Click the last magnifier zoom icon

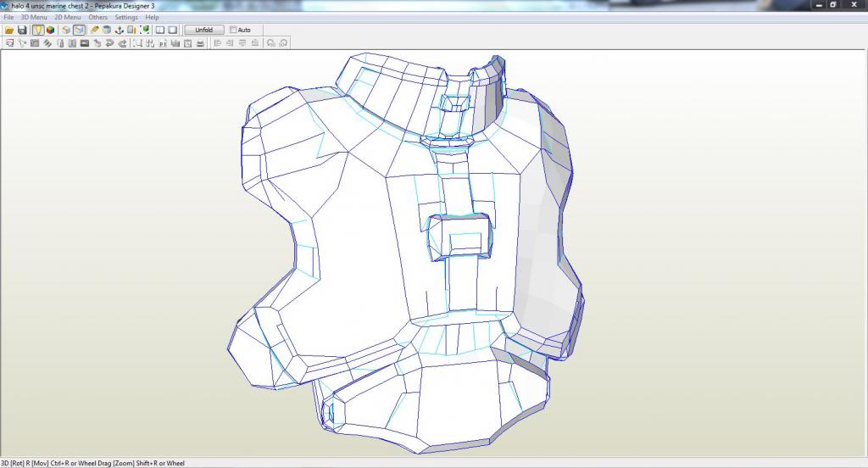[x=283, y=43]
